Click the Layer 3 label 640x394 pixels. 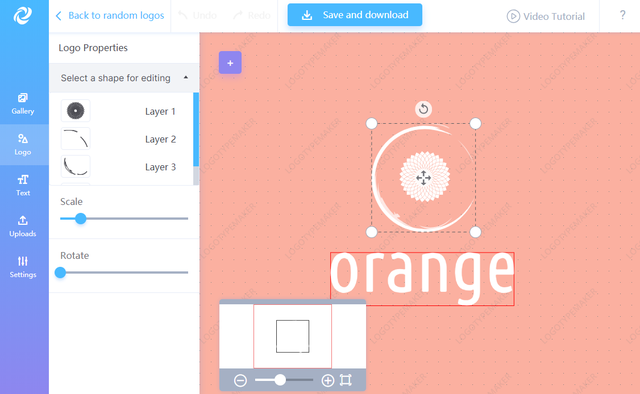pos(160,167)
